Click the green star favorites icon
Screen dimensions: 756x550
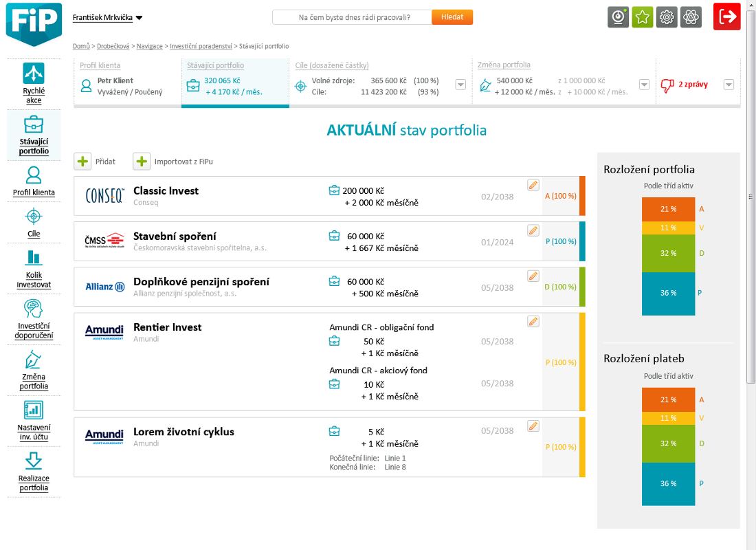(643, 17)
